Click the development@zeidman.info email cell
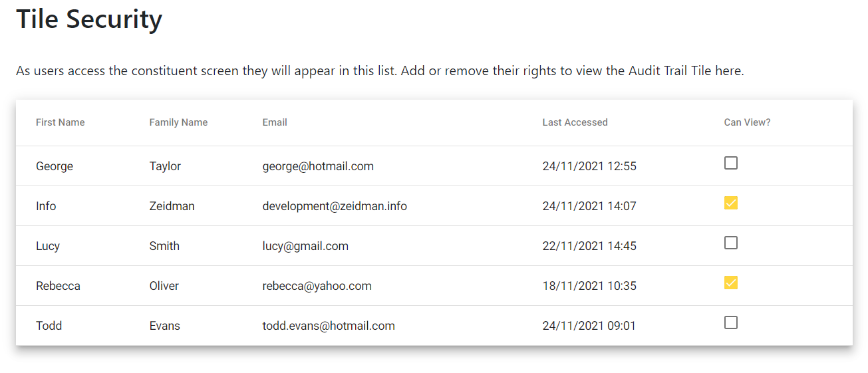868x373 pixels. pos(335,206)
